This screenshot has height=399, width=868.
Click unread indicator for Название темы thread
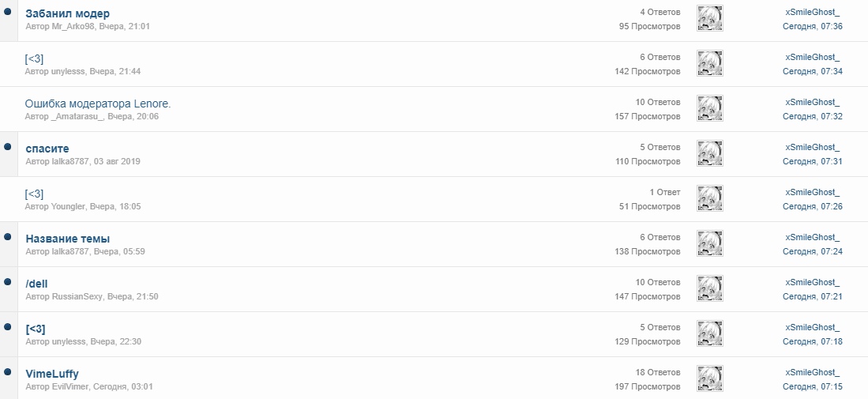[x=8, y=237]
